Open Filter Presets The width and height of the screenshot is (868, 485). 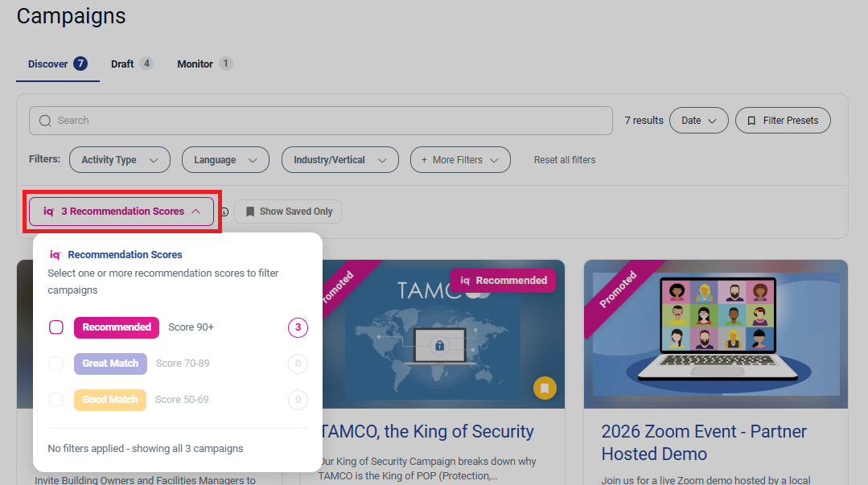(783, 121)
